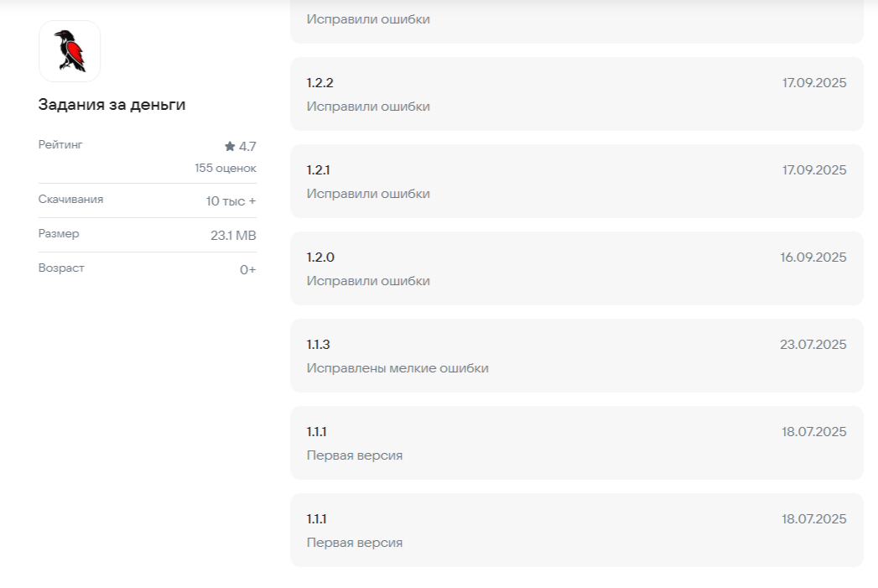This screenshot has width=878, height=588.
Task: Select the version 1.2.1 number
Action: 319,170
